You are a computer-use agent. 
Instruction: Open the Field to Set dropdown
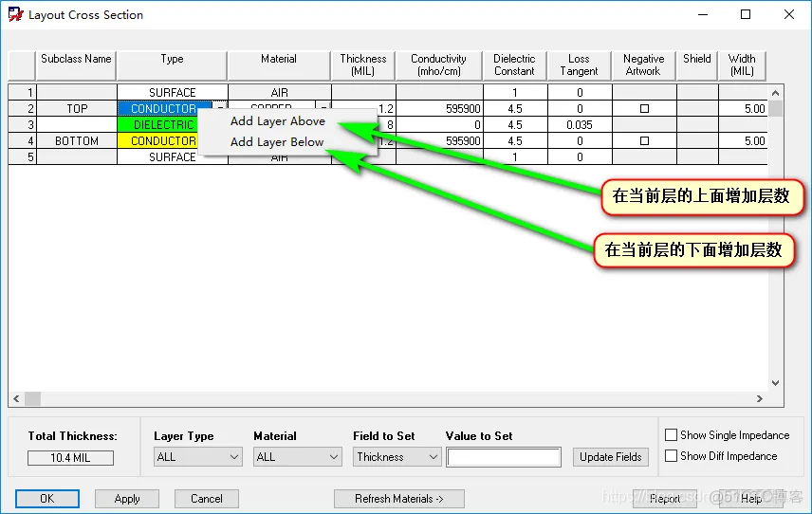click(x=397, y=457)
